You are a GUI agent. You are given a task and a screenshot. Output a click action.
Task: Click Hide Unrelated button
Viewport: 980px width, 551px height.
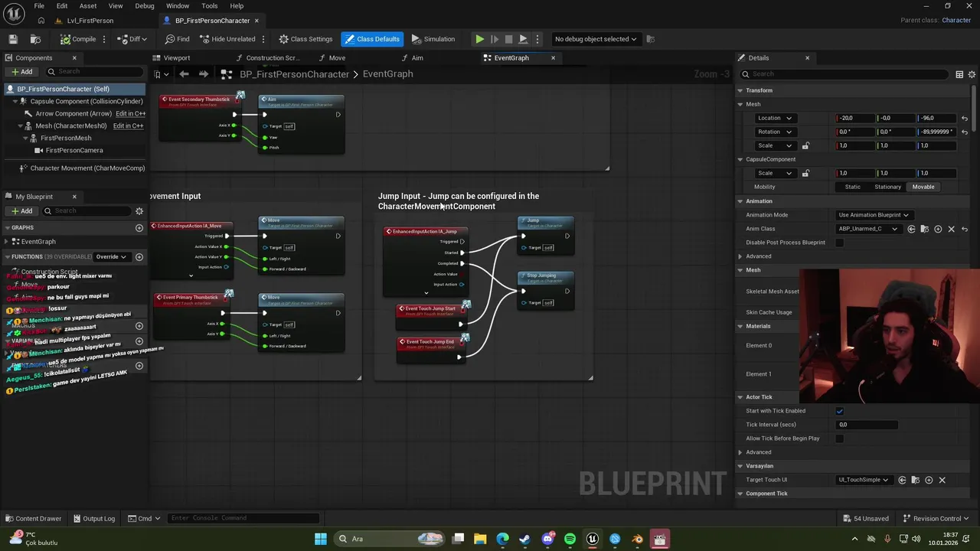pos(227,39)
